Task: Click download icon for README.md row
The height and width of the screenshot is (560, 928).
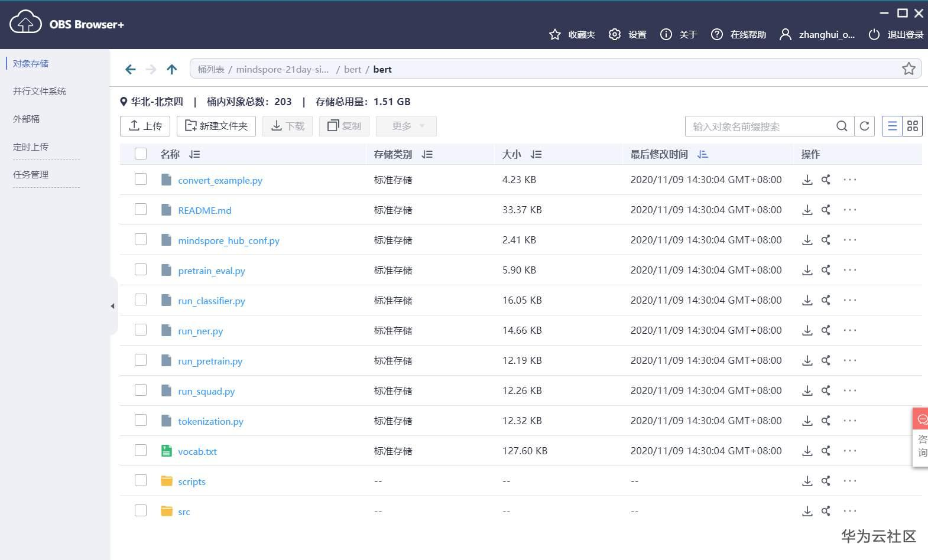Action: click(807, 210)
